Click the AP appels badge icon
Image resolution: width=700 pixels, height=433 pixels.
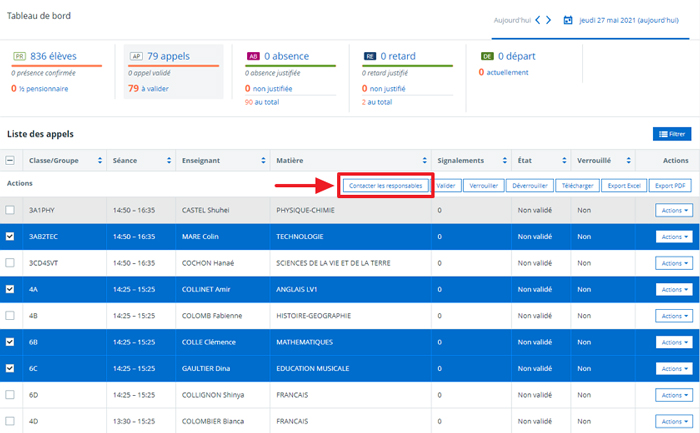135,56
